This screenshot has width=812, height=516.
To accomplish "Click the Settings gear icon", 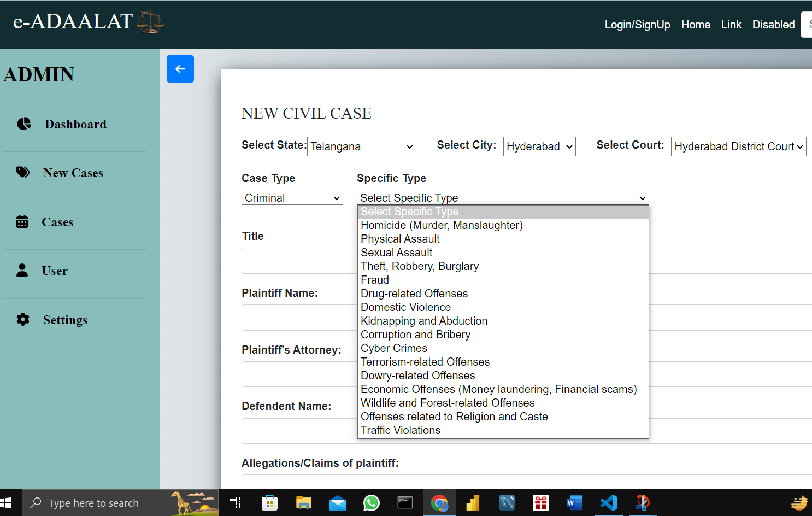I will 23,319.
